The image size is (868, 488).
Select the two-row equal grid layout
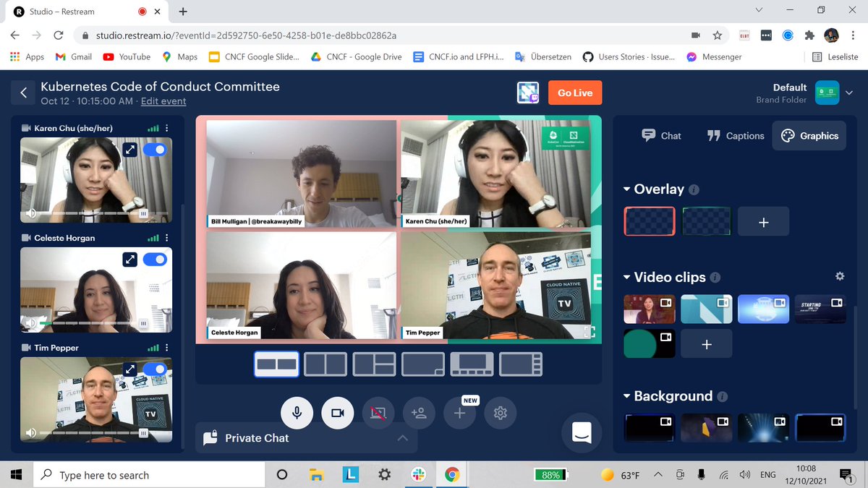pos(277,364)
